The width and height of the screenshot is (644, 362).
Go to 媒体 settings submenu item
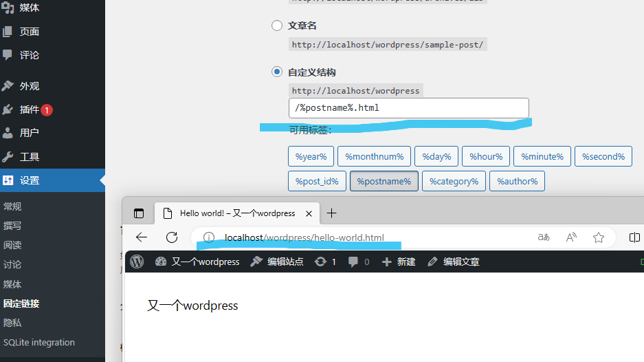coord(12,284)
